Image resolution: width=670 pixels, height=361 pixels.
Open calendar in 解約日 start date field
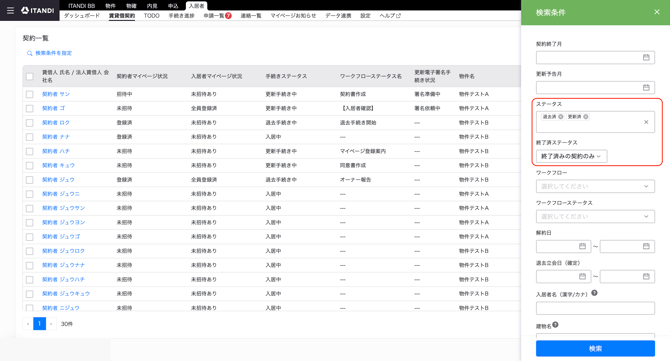coord(582,246)
